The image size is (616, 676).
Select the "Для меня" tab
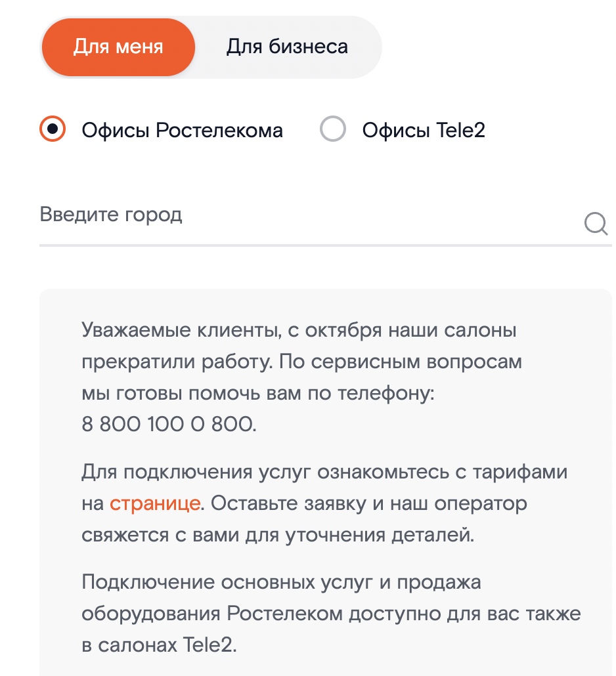pos(118,47)
